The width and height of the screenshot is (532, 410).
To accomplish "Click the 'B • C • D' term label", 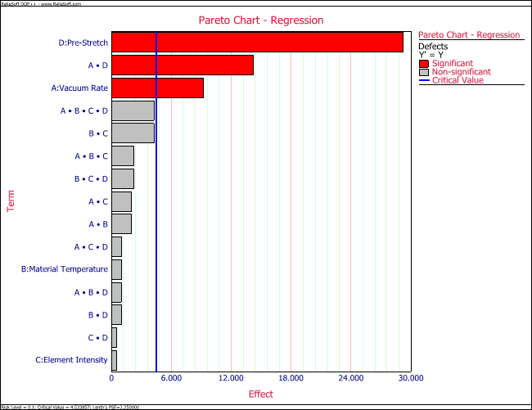I will pos(91,178).
